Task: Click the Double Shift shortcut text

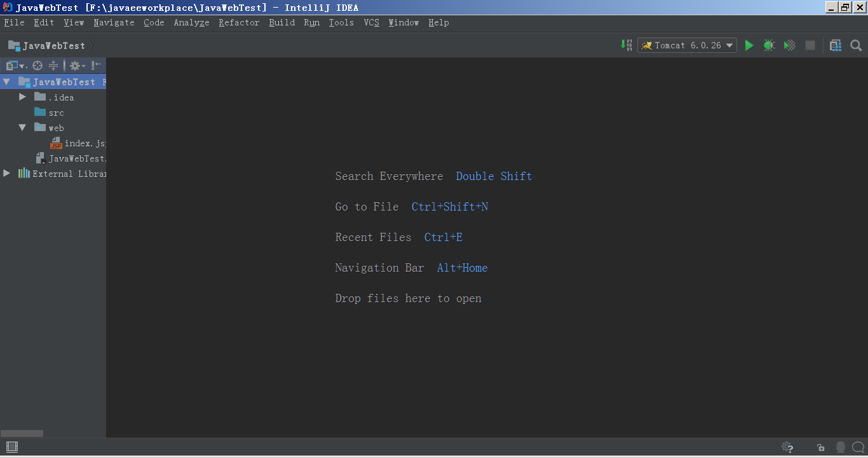Action: tap(494, 176)
